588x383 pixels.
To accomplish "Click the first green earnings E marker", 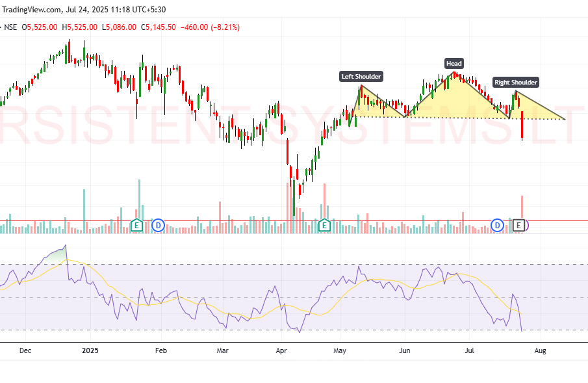I will click(x=136, y=225).
